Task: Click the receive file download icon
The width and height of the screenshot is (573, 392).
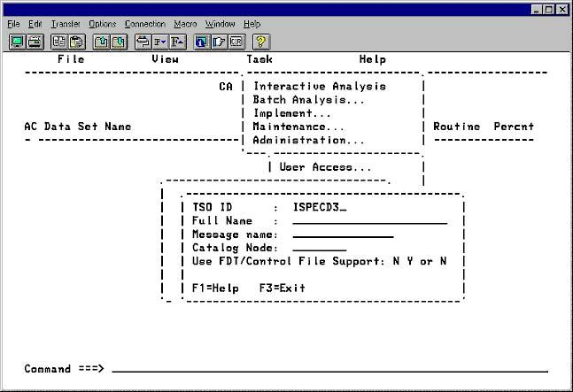Action: coord(119,42)
